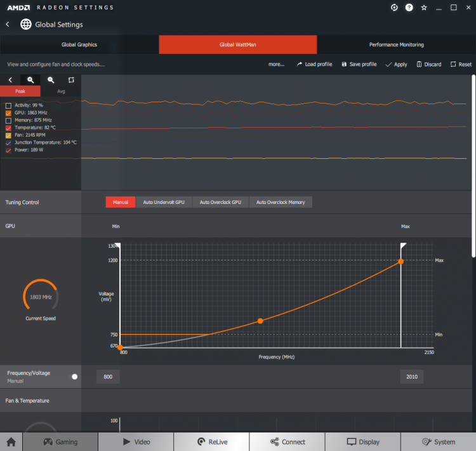Open the System section
Viewport: 476px width, 451px height.
439,441
